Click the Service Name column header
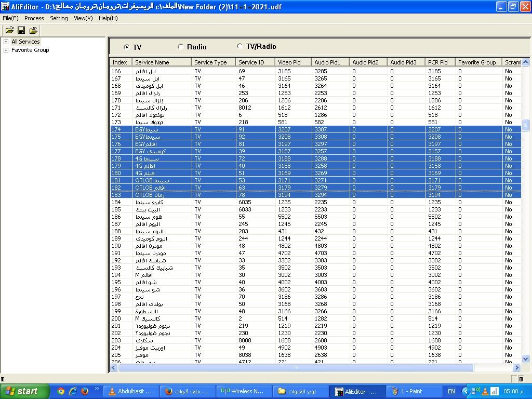Image resolution: width=532 pixels, height=399 pixels. pos(161,62)
